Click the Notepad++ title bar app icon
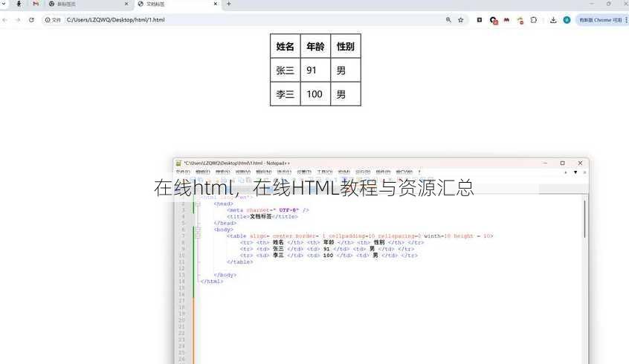This screenshot has width=629, height=364. (179, 163)
